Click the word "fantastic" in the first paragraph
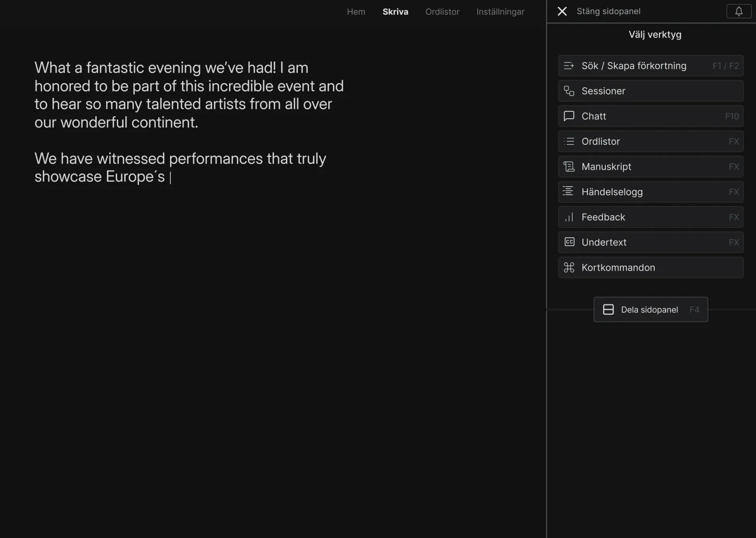756x538 pixels. [x=115, y=68]
